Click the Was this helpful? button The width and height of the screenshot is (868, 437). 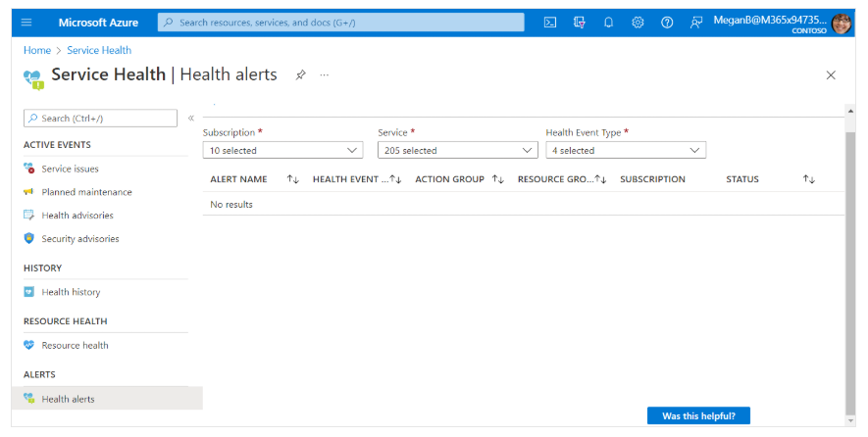click(705, 415)
